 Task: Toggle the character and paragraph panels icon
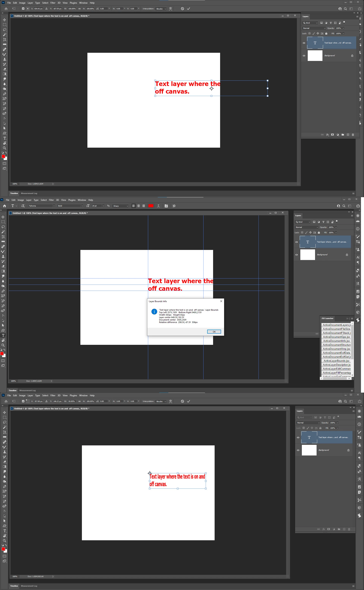(x=166, y=206)
